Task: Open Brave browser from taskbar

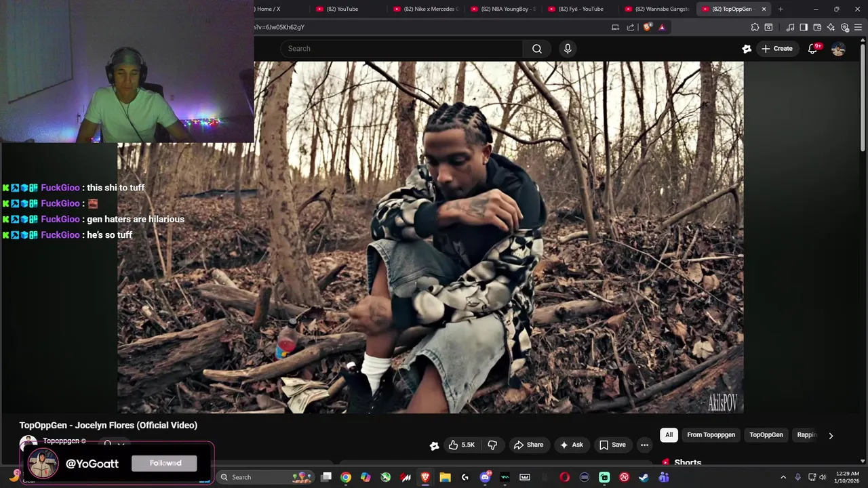Action: 425,477
